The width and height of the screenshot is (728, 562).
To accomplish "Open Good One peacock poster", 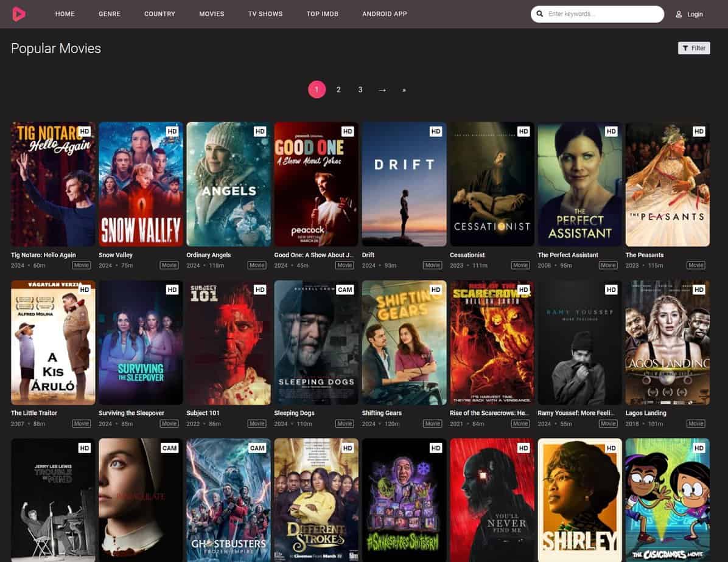I will (316, 184).
